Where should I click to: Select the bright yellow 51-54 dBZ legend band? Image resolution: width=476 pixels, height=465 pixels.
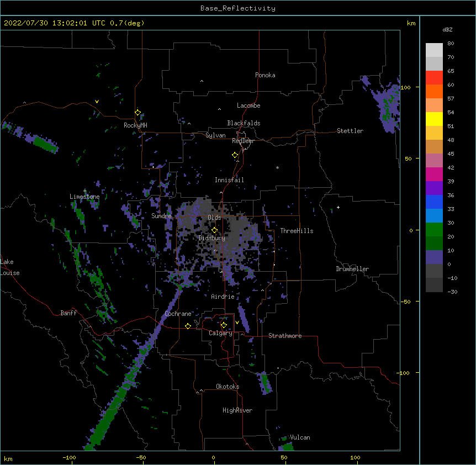[434, 119]
